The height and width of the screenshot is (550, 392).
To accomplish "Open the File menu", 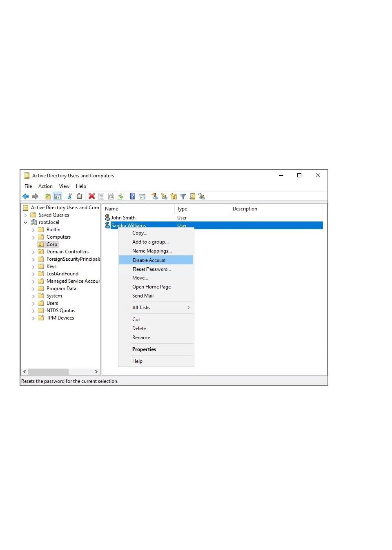I will tap(28, 186).
